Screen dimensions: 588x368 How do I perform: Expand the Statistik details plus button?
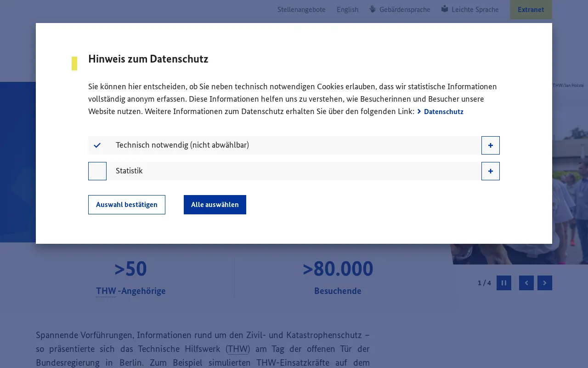(x=491, y=171)
